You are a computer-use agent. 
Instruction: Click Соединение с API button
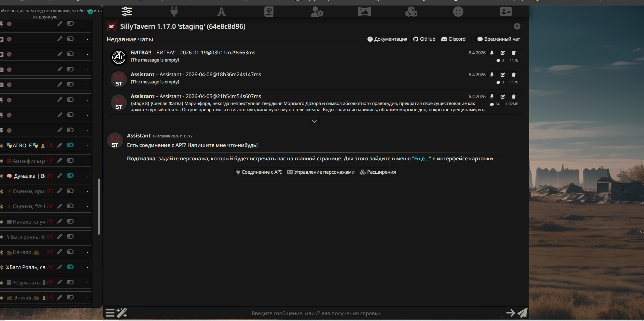coord(259,172)
